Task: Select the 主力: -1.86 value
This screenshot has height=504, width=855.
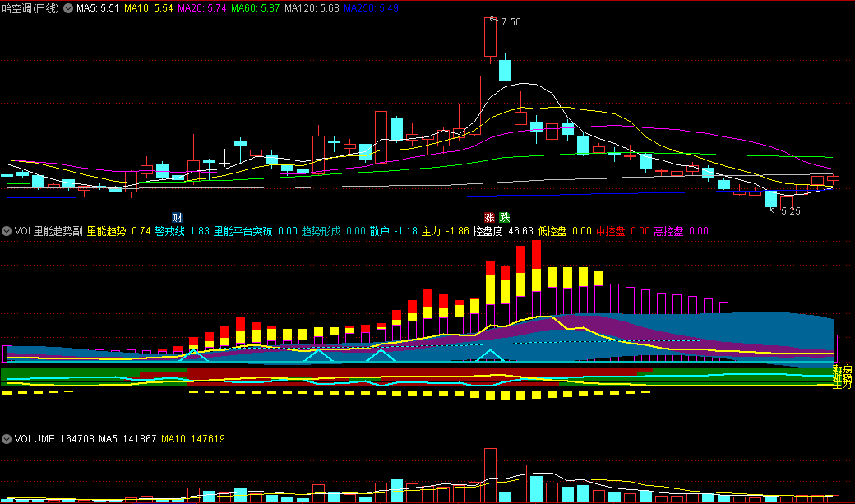Action: (x=446, y=231)
